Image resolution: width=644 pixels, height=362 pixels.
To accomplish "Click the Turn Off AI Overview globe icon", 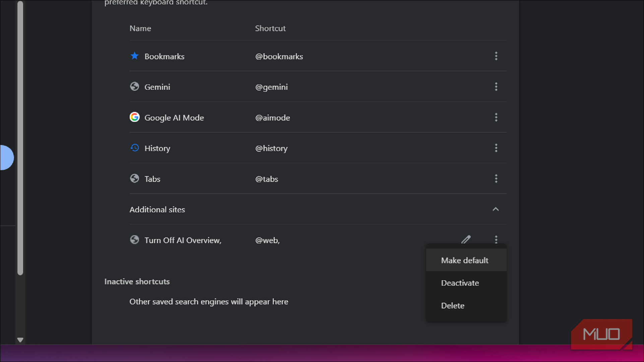I will point(134,240).
